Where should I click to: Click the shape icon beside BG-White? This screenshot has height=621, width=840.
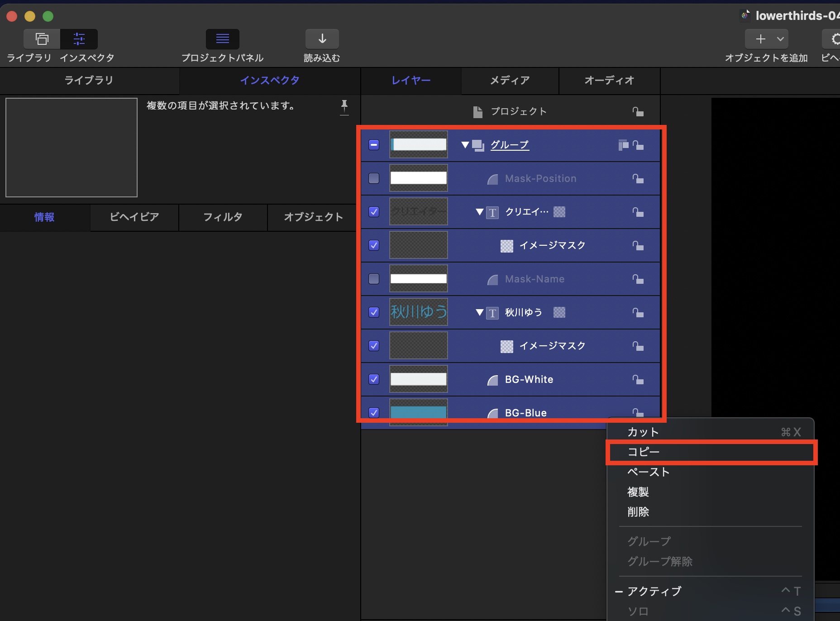tap(492, 380)
